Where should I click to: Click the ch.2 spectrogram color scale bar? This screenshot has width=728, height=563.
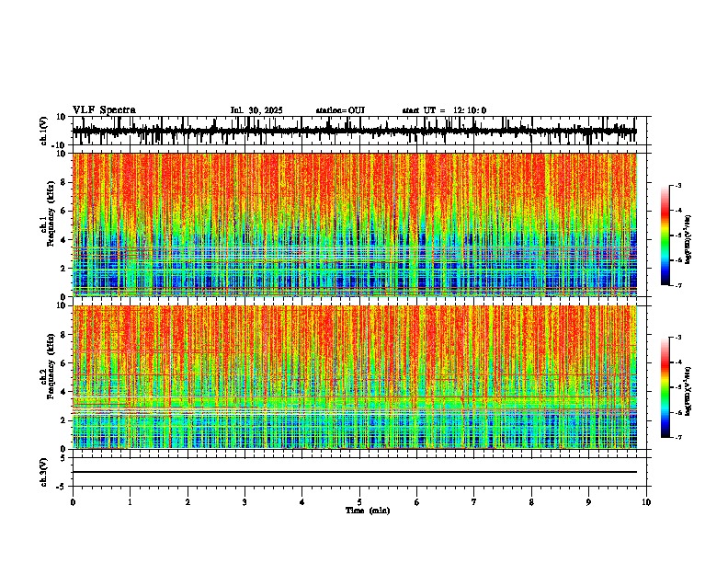click(665, 387)
